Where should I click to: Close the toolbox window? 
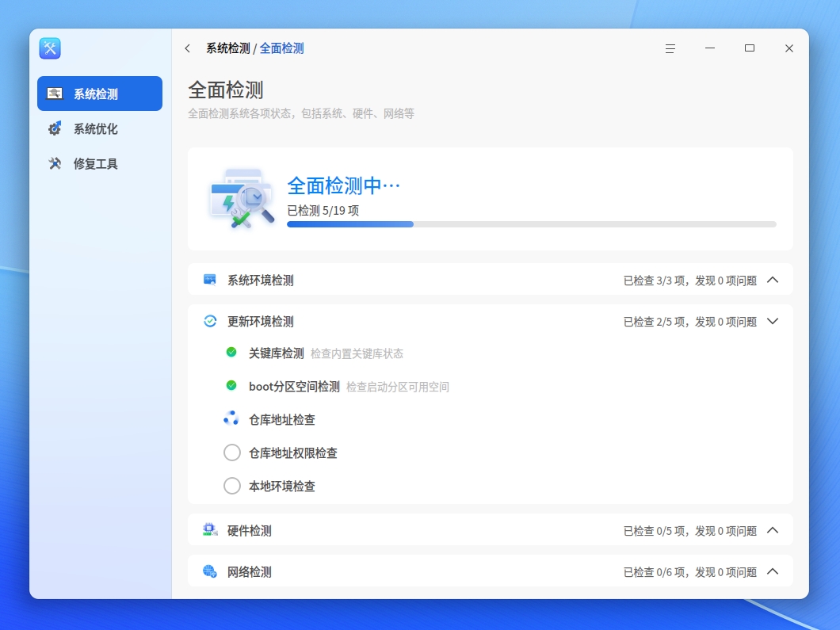pyautogui.click(x=789, y=48)
